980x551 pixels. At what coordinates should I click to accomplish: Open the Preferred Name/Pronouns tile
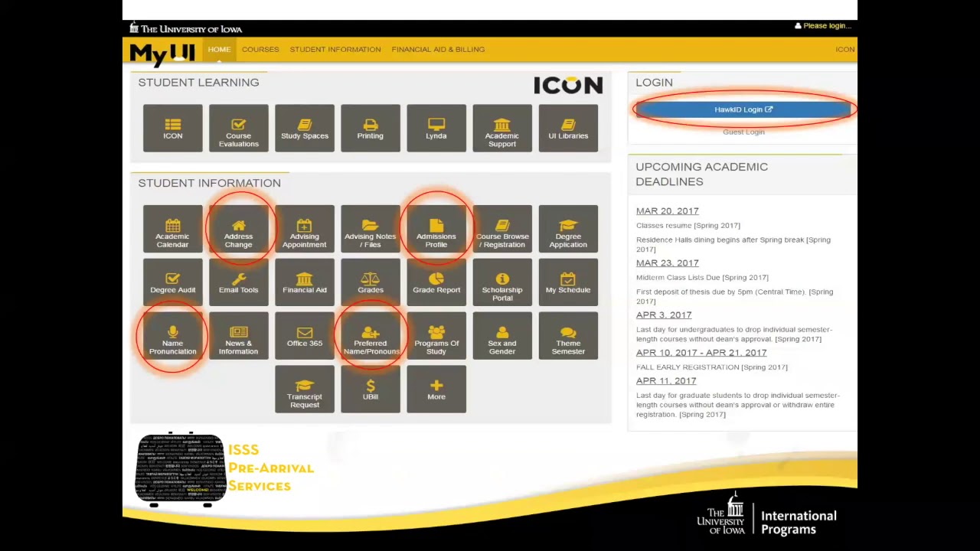(x=371, y=336)
